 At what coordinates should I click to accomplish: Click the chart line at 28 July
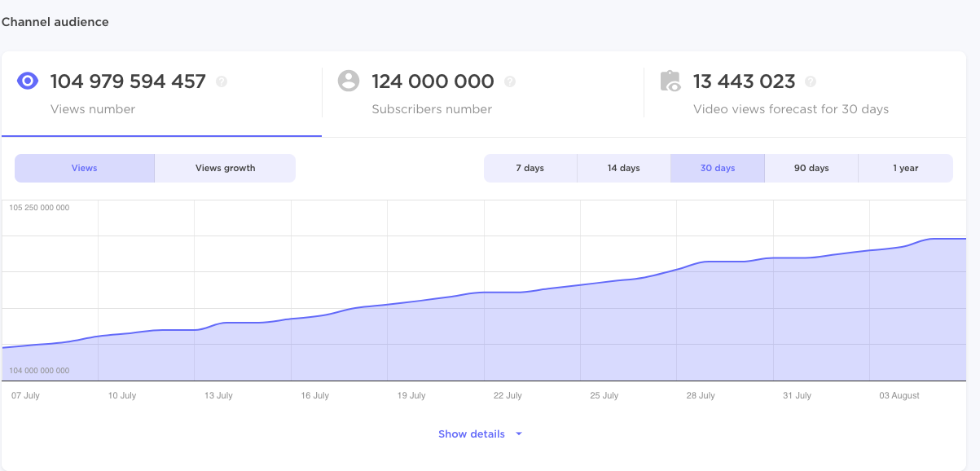tap(701, 262)
